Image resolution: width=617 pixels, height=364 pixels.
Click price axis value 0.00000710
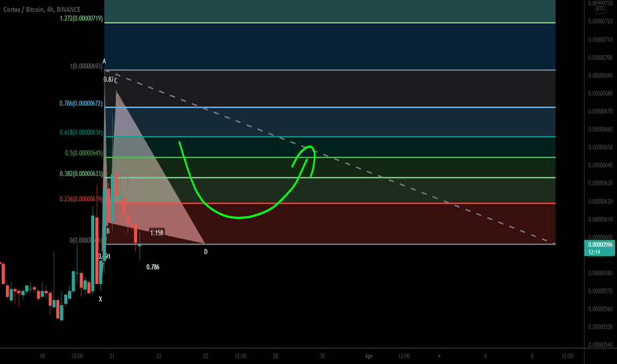tap(600, 39)
